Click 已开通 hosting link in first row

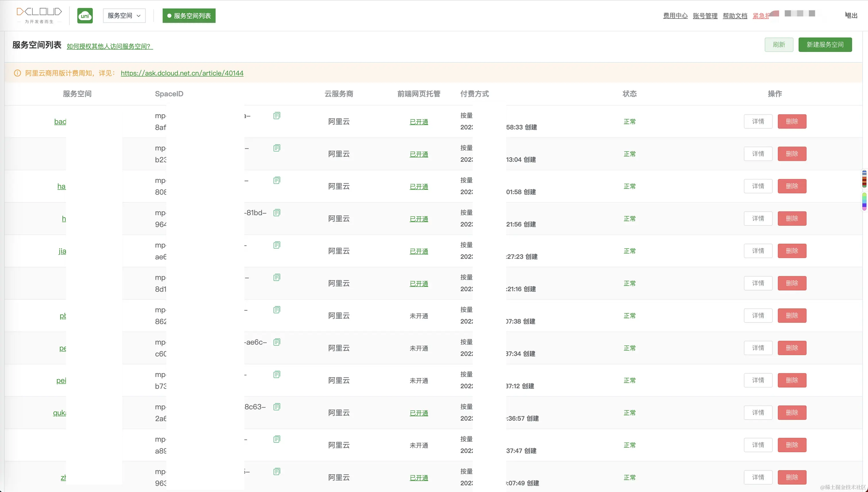pos(418,122)
